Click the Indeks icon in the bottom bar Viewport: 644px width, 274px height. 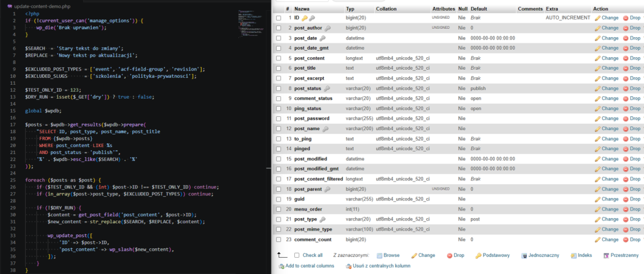tap(574, 255)
